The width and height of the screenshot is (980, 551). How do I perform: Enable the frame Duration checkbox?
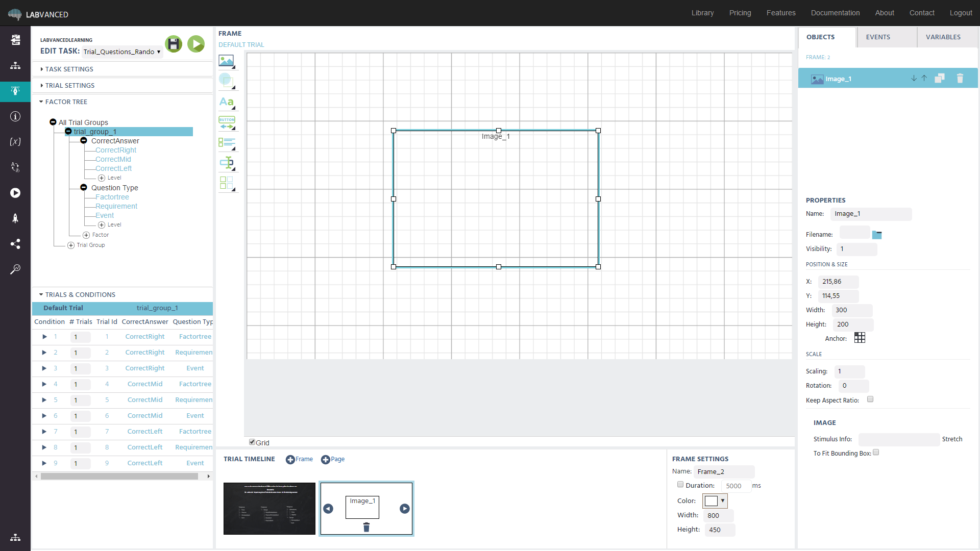[680, 485]
